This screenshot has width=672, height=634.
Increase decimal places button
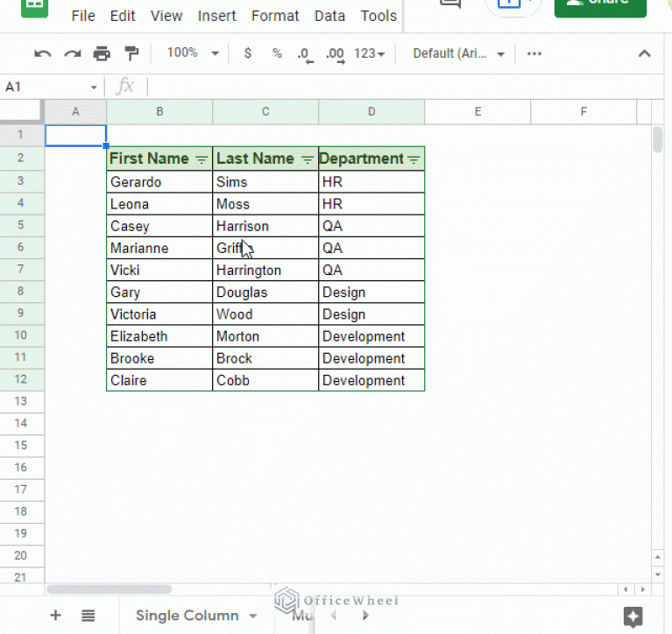(336, 55)
